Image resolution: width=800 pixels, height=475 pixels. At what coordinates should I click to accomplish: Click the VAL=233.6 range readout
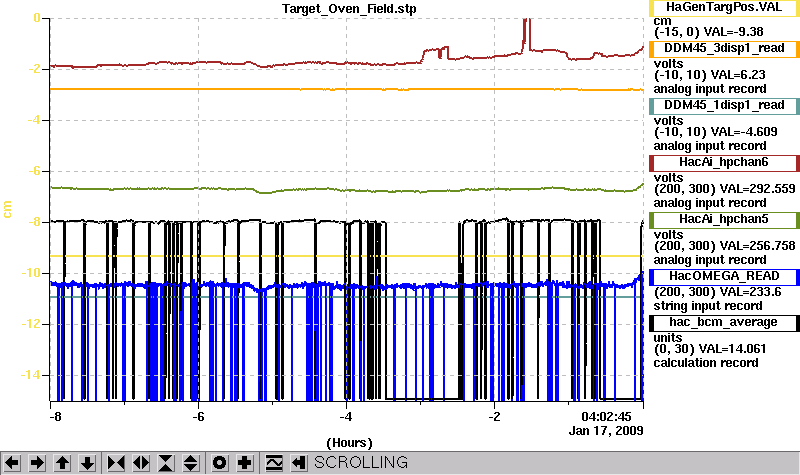(x=717, y=292)
